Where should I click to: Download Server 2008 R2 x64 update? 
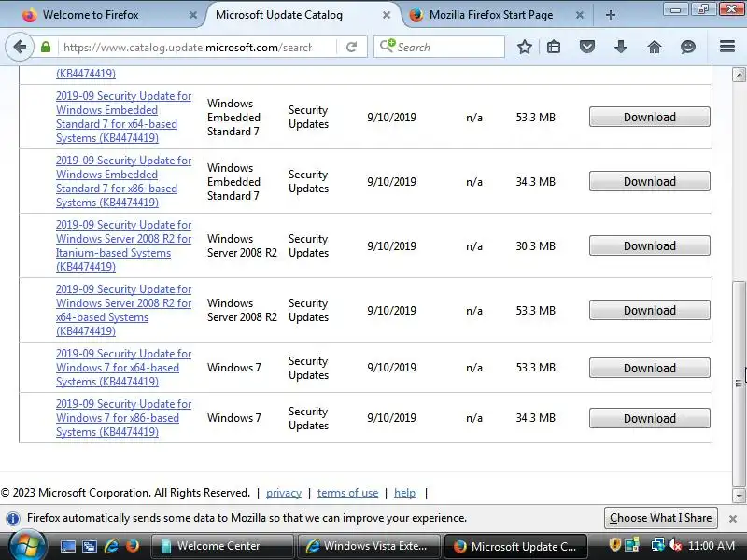pyautogui.click(x=649, y=311)
